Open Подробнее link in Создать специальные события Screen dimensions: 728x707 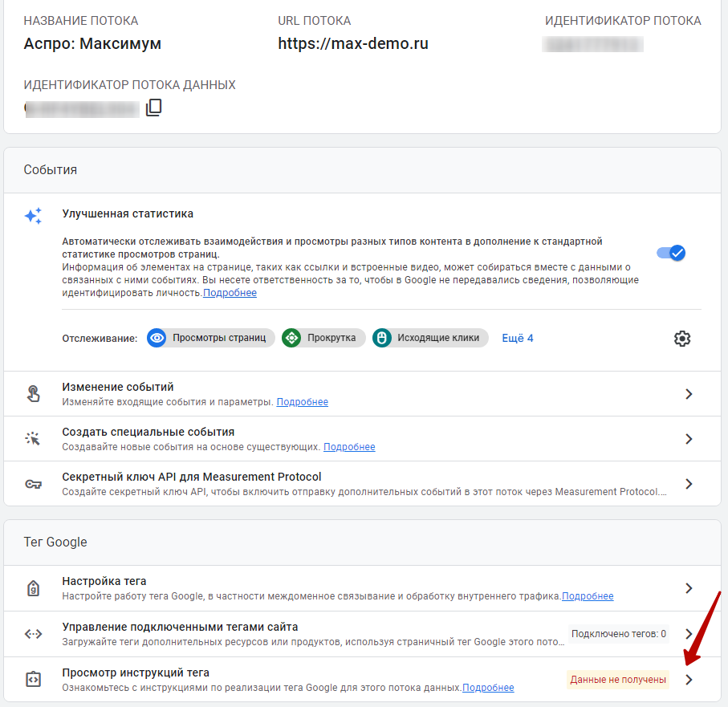click(349, 447)
